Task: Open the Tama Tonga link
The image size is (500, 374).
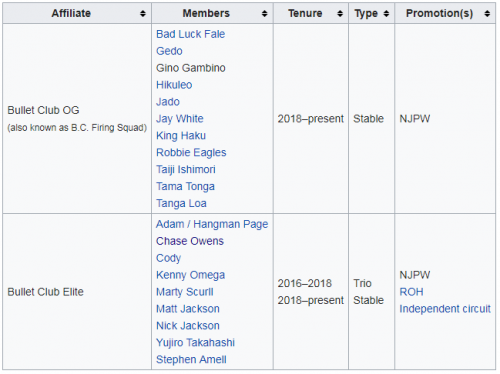Action: coord(185,187)
